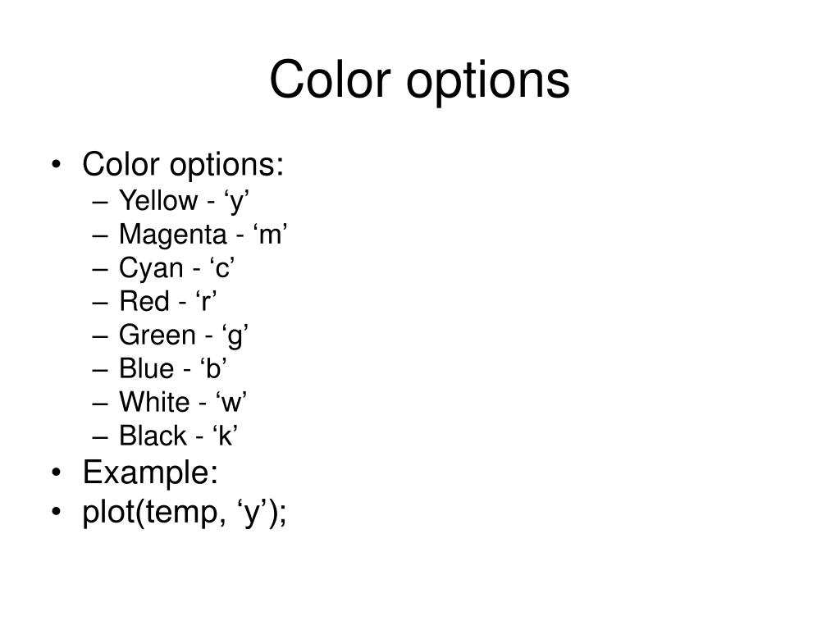This screenshot has height=630, width=840.
Task: Select the 'Example:' bullet text
Action: pos(150,473)
